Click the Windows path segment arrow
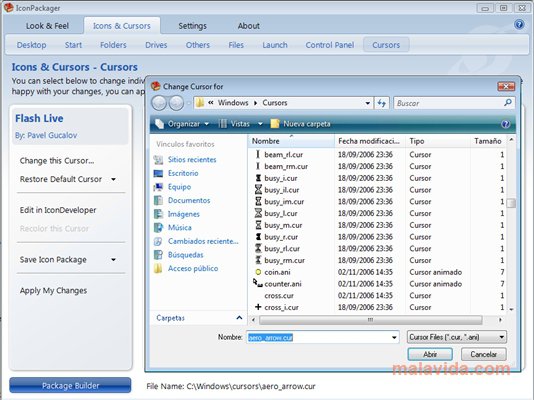The height and width of the screenshot is (400, 534). point(255,103)
